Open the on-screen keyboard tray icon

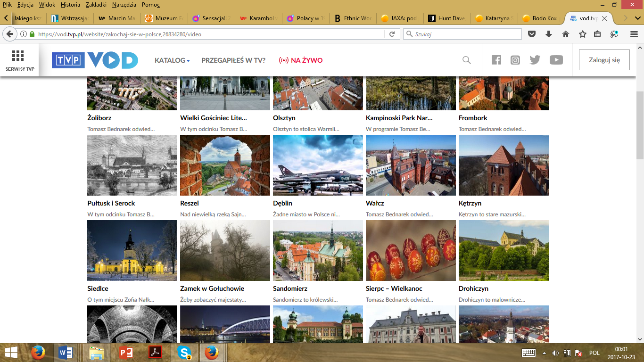[x=528, y=353]
